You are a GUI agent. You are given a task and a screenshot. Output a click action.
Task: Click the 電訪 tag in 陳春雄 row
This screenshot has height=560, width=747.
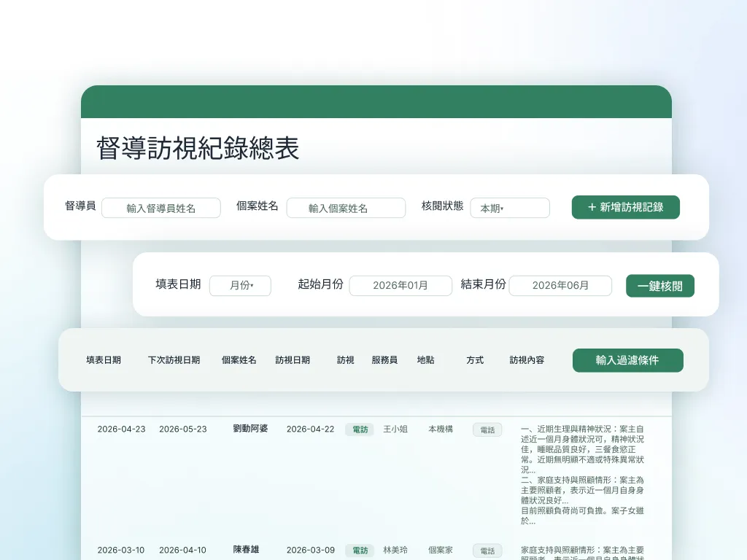(360, 551)
